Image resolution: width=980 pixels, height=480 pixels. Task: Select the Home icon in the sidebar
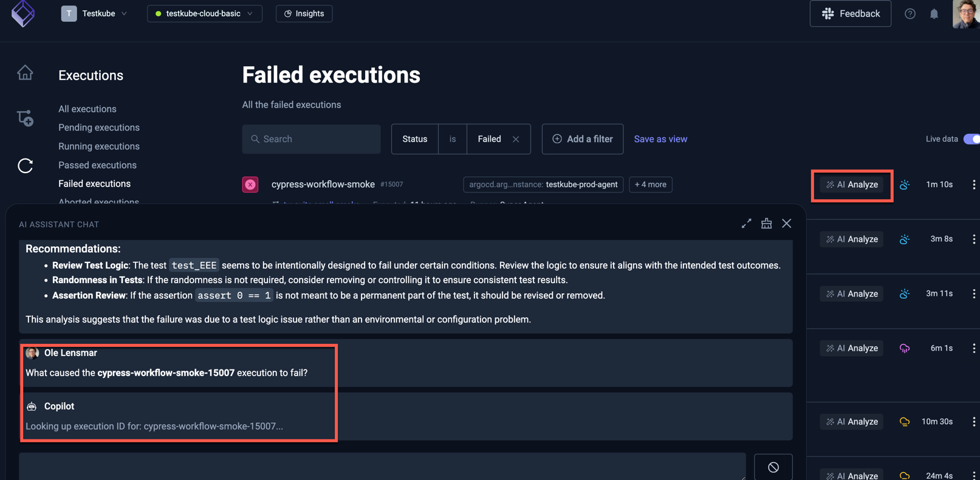tap(25, 72)
